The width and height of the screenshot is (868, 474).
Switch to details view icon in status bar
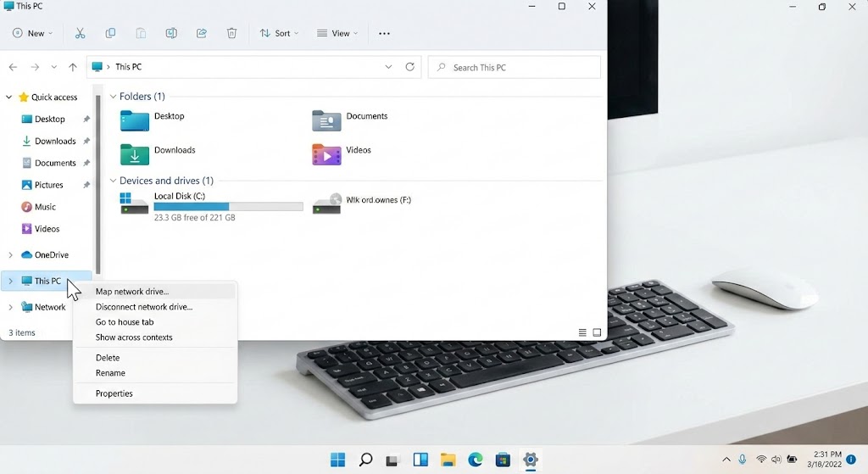click(x=582, y=332)
